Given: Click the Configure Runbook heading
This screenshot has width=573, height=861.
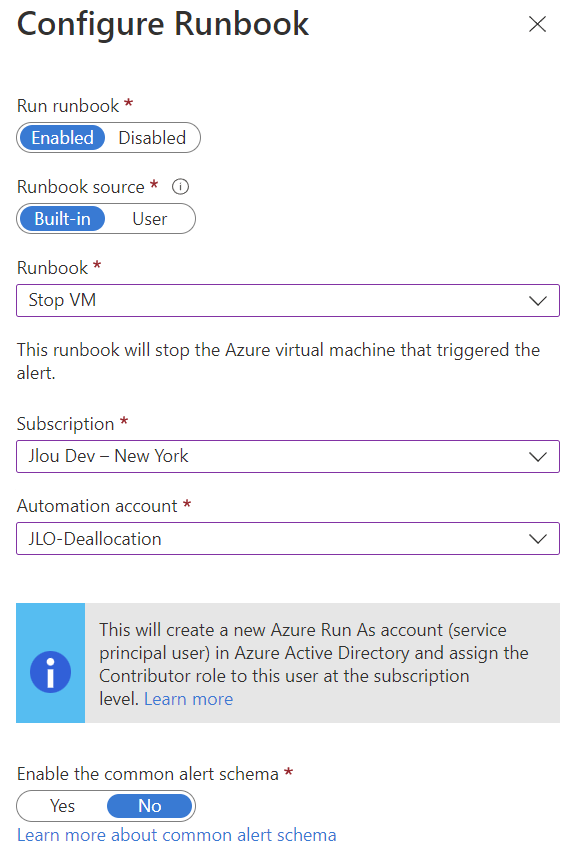Looking at the screenshot, I should (162, 24).
